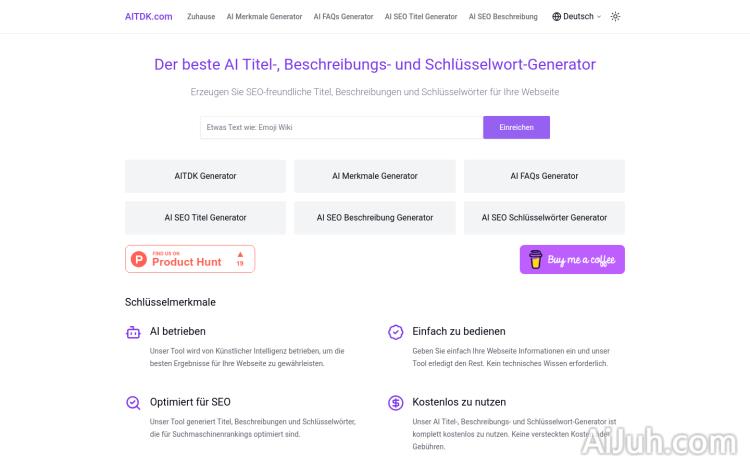Click the AITDK.com logo
Screen dimensions: 750x468
click(x=149, y=16)
